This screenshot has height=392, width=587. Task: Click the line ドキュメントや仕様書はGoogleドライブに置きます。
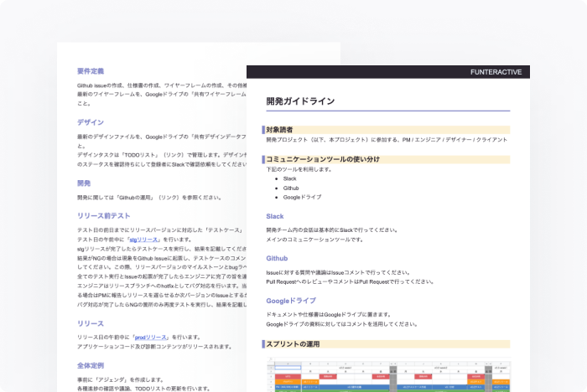point(329,315)
